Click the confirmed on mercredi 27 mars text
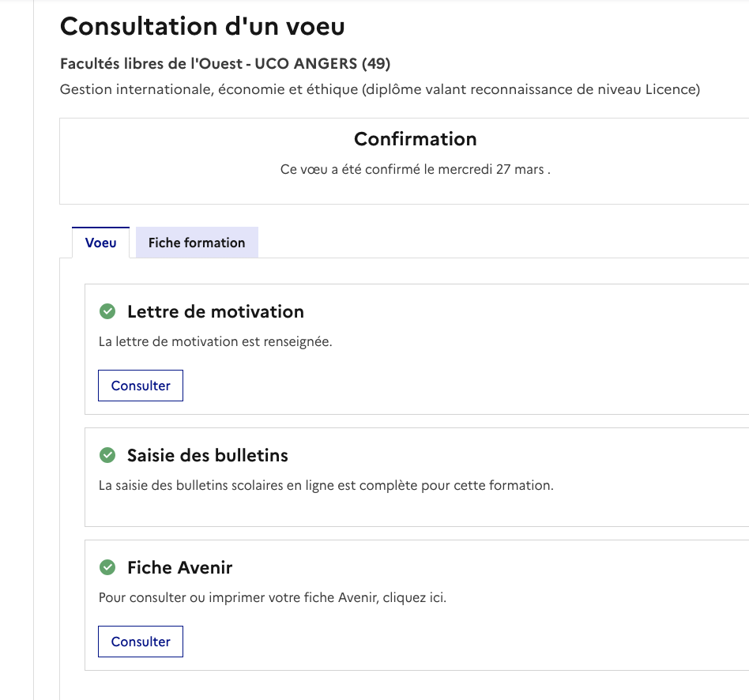 [415, 170]
